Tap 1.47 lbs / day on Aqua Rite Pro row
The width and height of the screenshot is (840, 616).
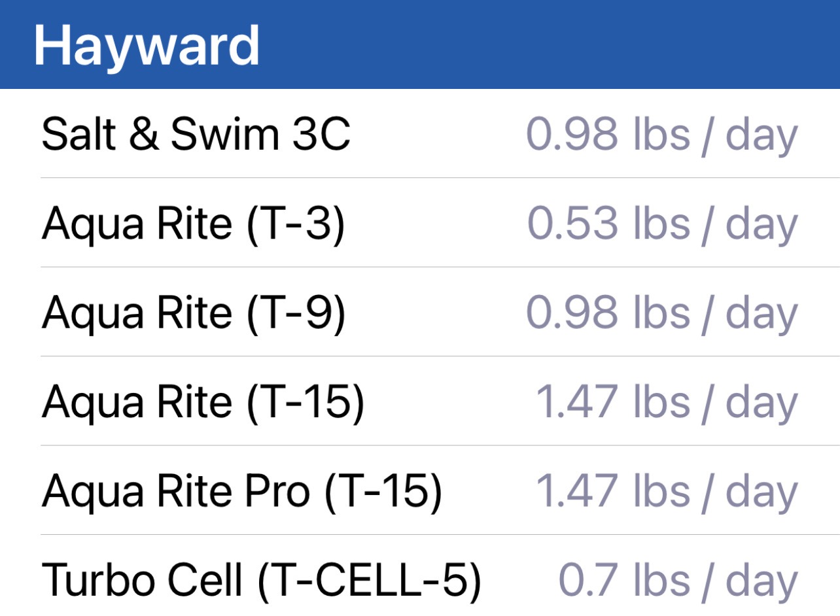[667, 492]
